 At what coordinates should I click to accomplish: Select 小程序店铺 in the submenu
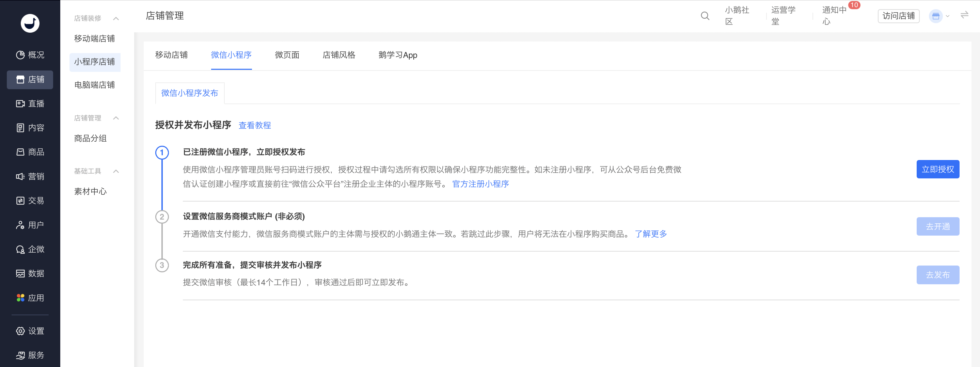pos(95,62)
